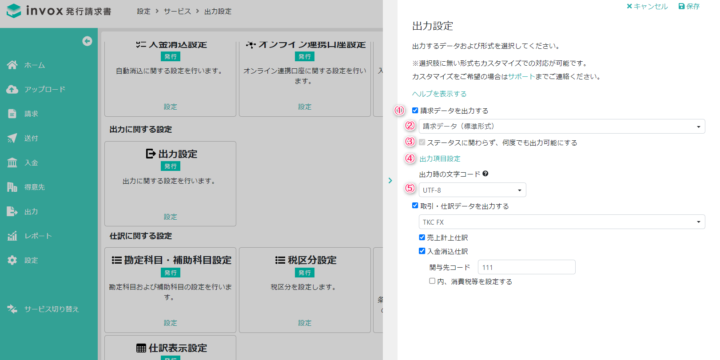Click the サポート link
The image size is (720, 360).
click(522, 77)
